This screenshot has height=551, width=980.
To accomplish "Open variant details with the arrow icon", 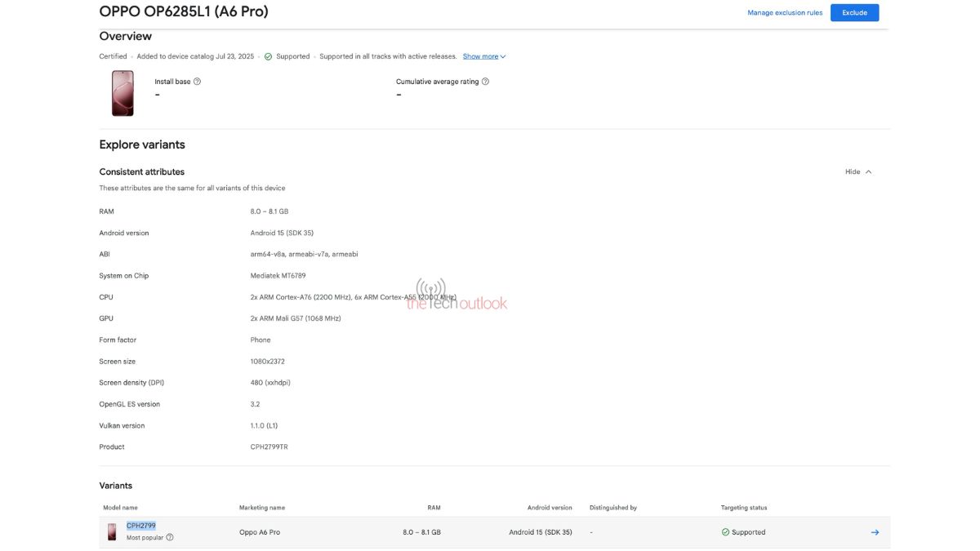I will pyautogui.click(x=875, y=532).
